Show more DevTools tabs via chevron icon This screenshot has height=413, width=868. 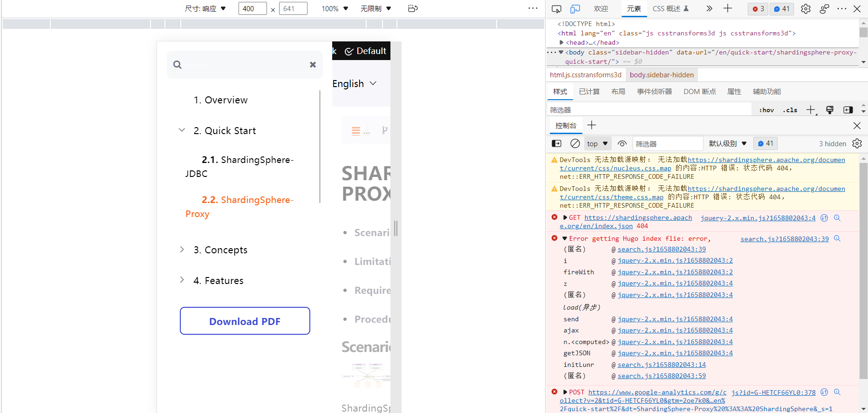point(709,8)
